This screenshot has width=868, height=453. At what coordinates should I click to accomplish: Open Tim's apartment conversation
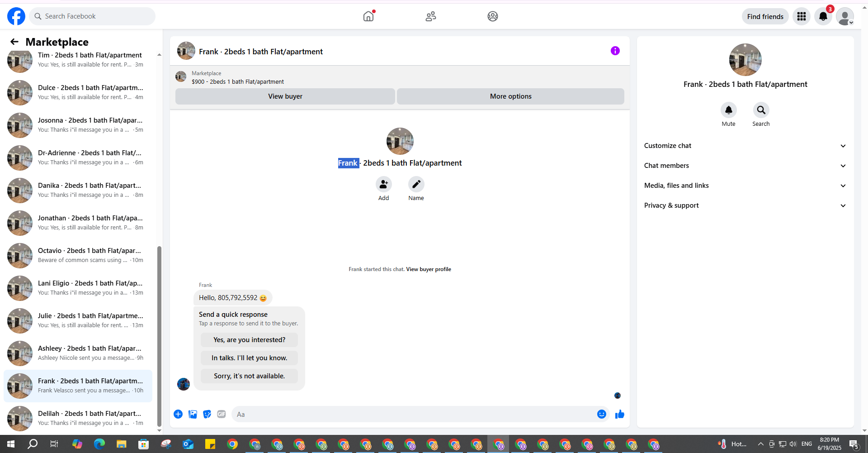[78, 60]
